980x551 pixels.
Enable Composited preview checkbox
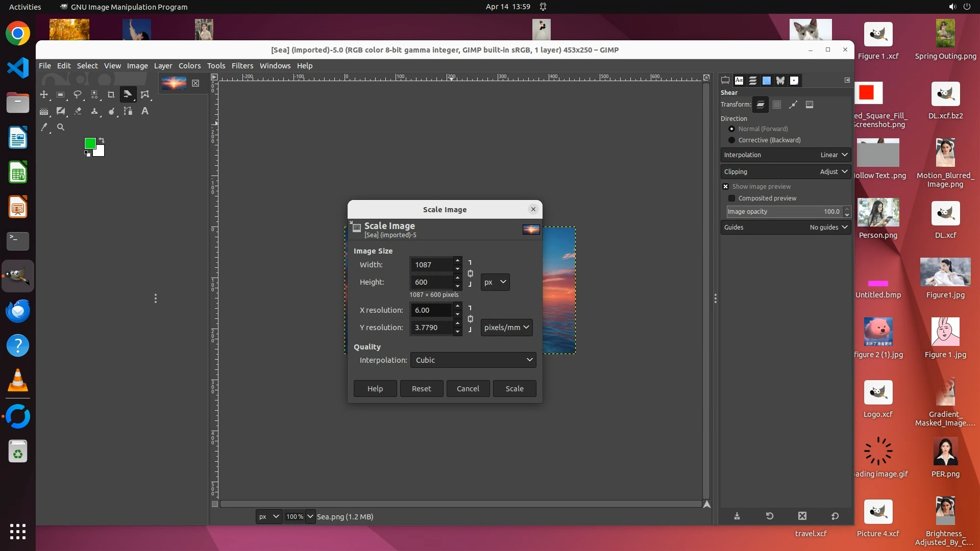[732, 198]
